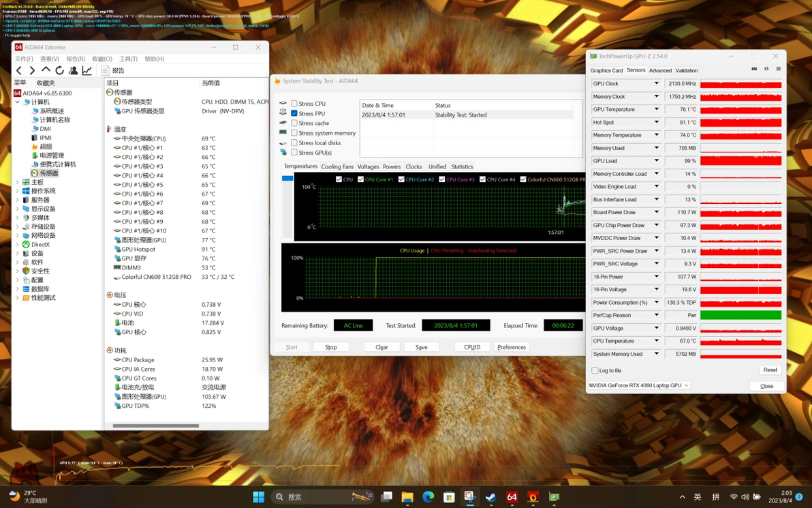This screenshot has height=508, width=812.
Task: Click the Reset button in GPU-Z
Action: pyautogui.click(x=770, y=370)
